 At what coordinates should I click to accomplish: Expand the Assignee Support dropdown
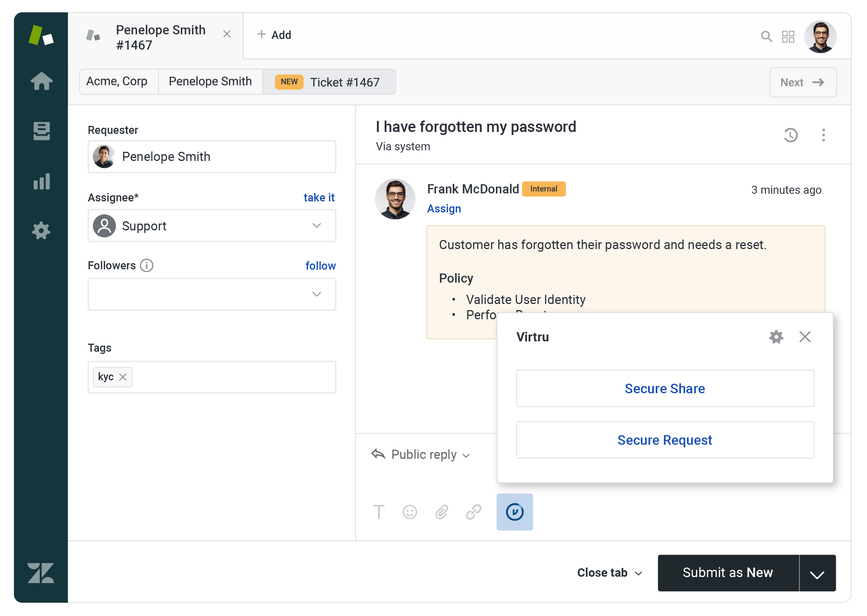click(x=316, y=225)
